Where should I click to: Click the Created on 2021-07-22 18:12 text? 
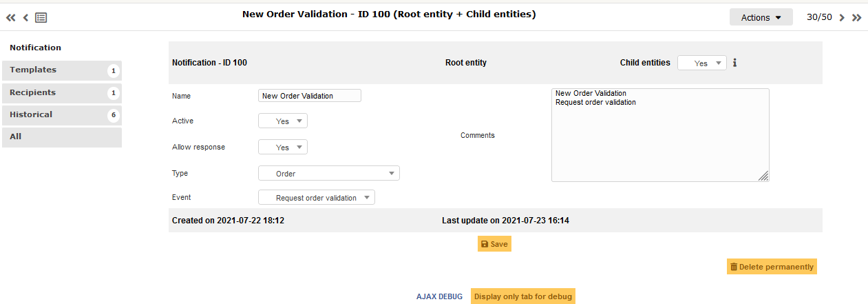(228, 221)
